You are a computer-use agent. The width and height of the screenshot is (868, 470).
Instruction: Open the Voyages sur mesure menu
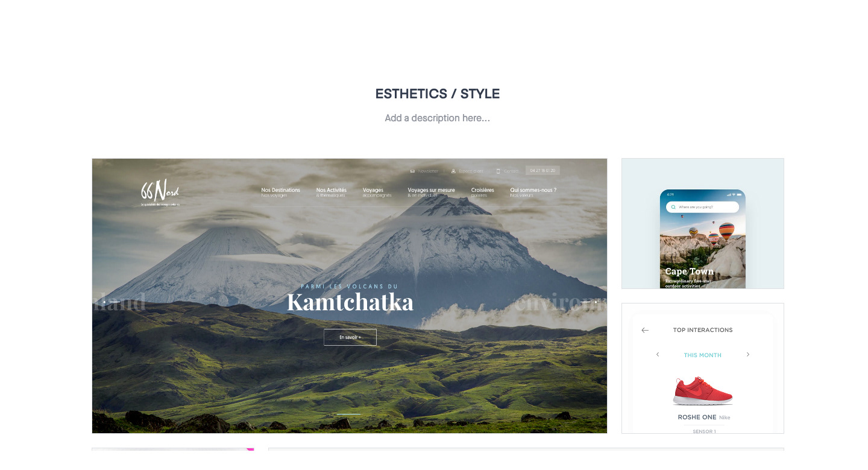point(431,192)
